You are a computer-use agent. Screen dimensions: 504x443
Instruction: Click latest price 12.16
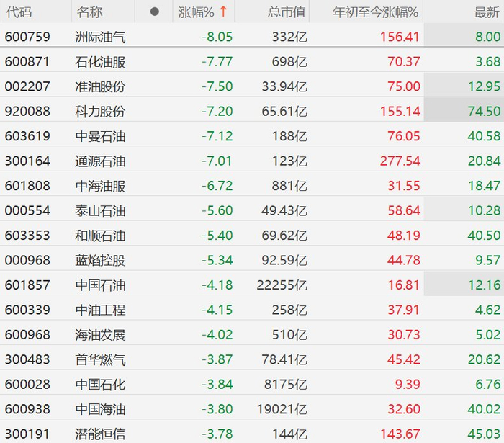point(484,285)
